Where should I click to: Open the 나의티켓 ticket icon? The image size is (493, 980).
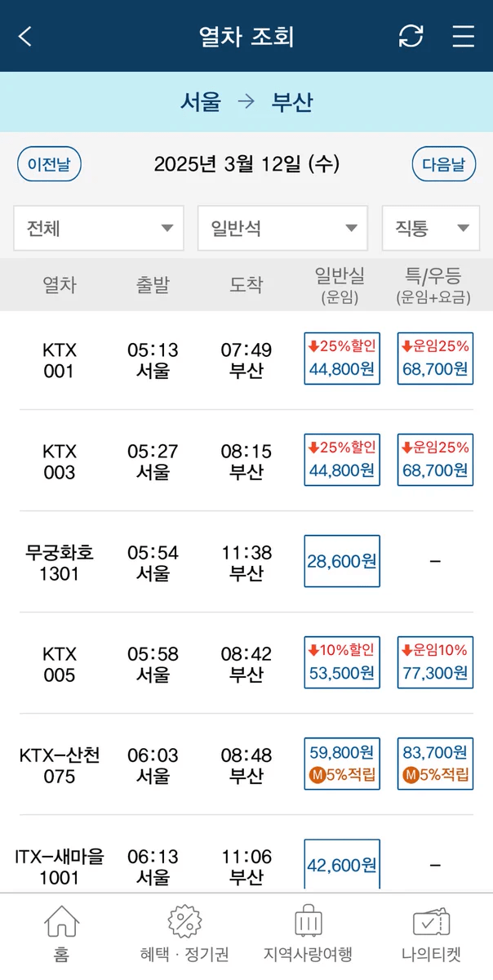click(431, 921)
